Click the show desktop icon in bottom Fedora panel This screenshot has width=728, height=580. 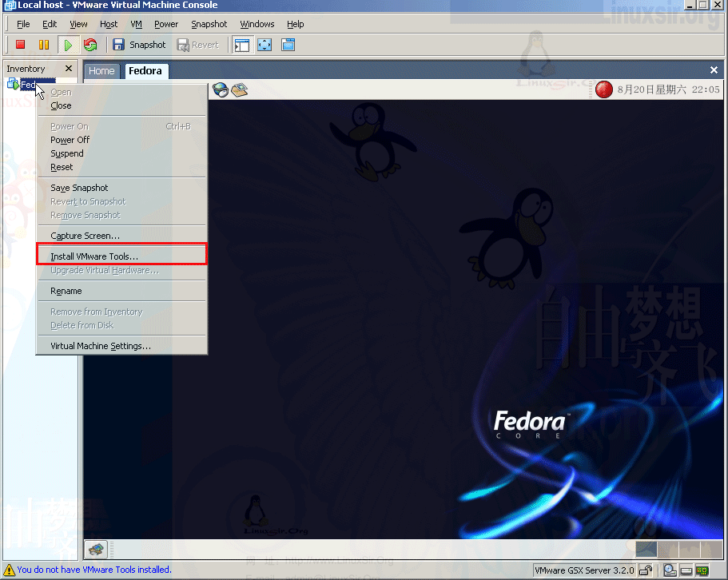click(96, 550)
